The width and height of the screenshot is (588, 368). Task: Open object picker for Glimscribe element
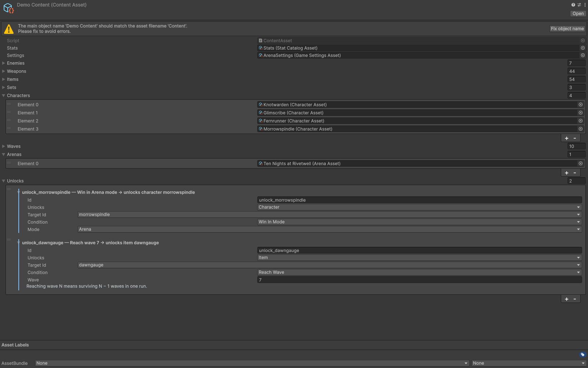click(x=581, y=113)
